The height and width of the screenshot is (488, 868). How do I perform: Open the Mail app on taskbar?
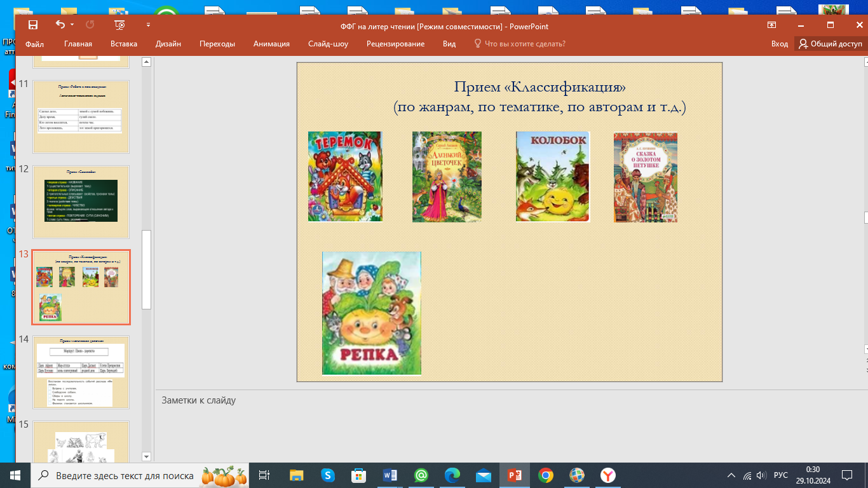484,475
